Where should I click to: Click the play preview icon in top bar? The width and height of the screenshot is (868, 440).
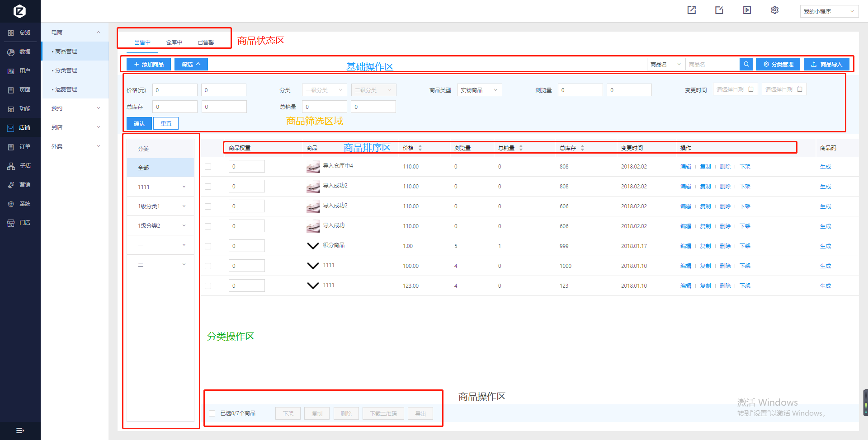tap(747, 10)
